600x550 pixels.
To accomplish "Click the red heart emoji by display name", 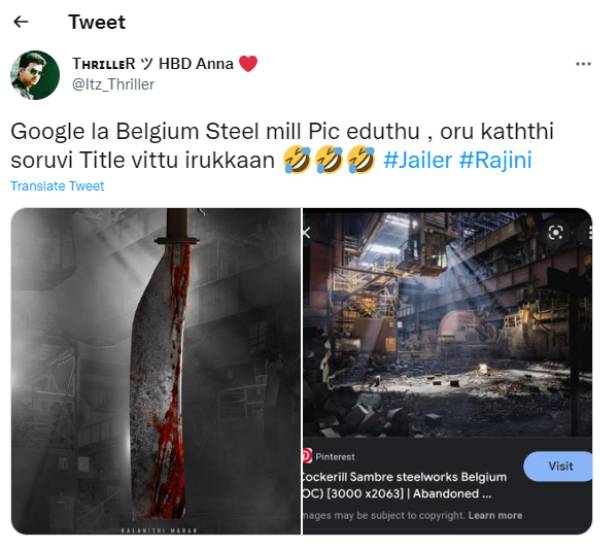I will (x=248, y=63).
